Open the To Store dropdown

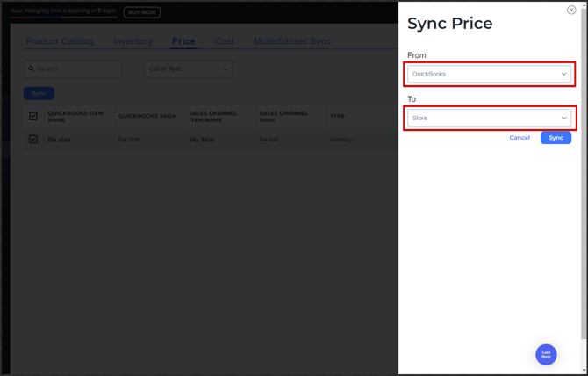tap(489, 118)
